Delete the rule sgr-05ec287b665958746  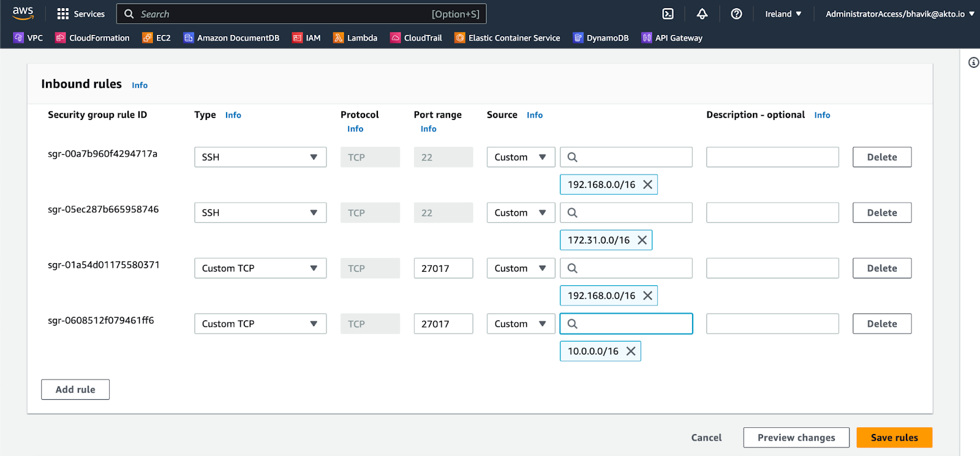click(x=881, y=212)
